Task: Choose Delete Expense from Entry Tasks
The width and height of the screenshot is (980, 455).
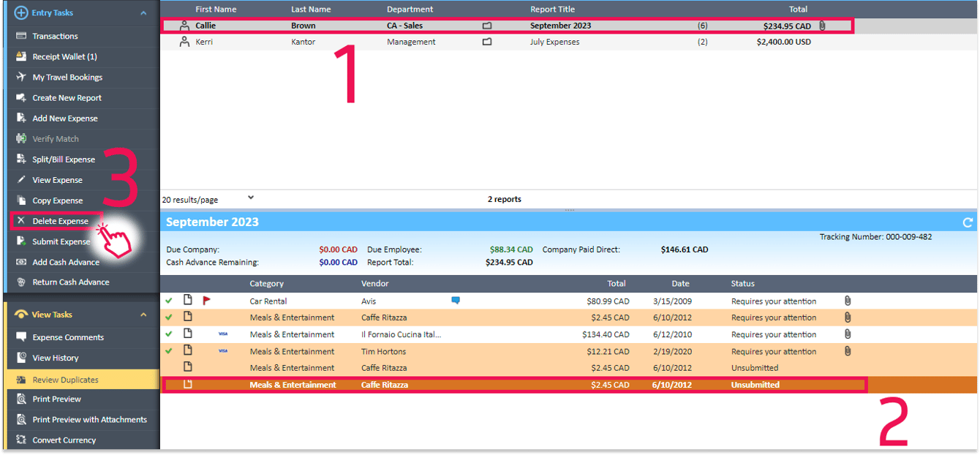Action: pyautogui.click(x=61, y=221)
